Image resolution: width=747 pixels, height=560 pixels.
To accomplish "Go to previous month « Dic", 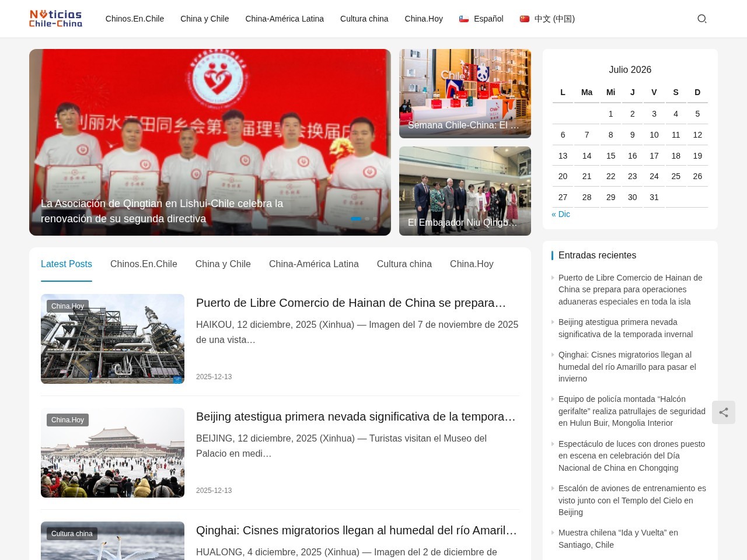I will pyautogui.click(x=561, y=214).
